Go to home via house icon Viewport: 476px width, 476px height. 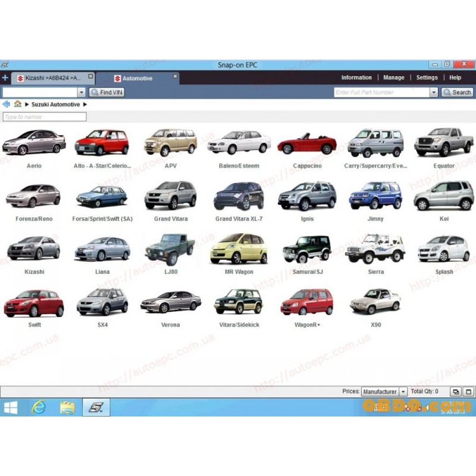click(18, 104)
